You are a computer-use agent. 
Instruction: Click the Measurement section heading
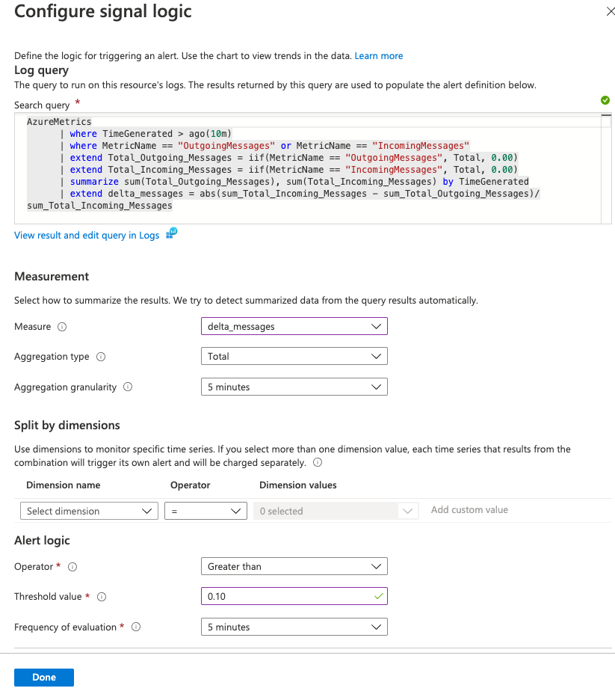[52, 277]
